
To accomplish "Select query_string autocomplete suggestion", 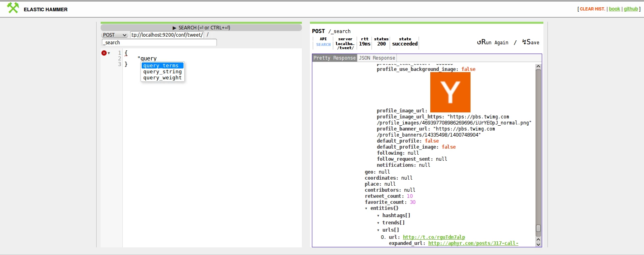I will point(163,72).
